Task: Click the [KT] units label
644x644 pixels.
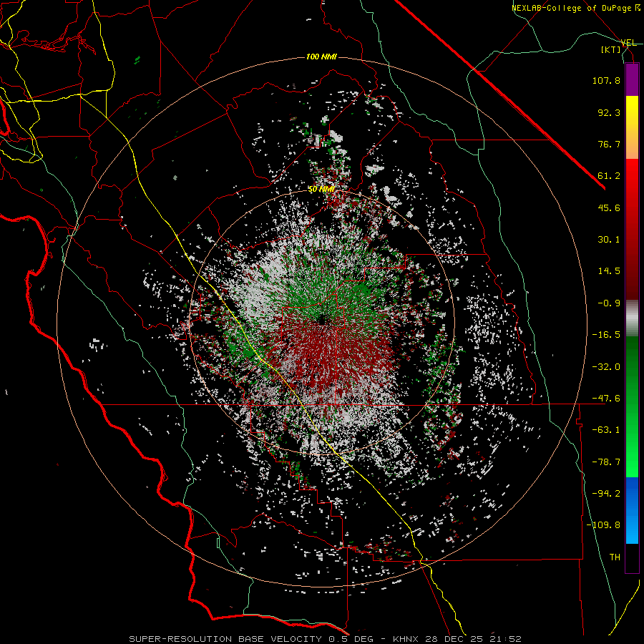Action: click(611, 49)
